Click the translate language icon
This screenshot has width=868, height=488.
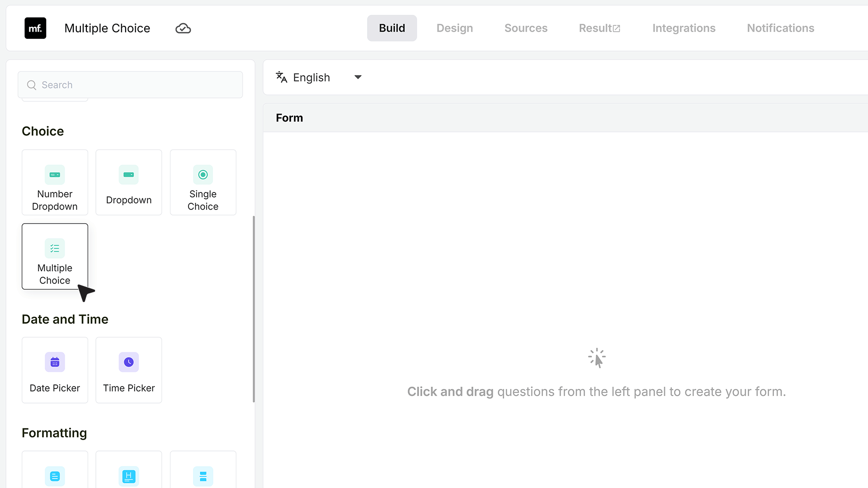point(282,77)
